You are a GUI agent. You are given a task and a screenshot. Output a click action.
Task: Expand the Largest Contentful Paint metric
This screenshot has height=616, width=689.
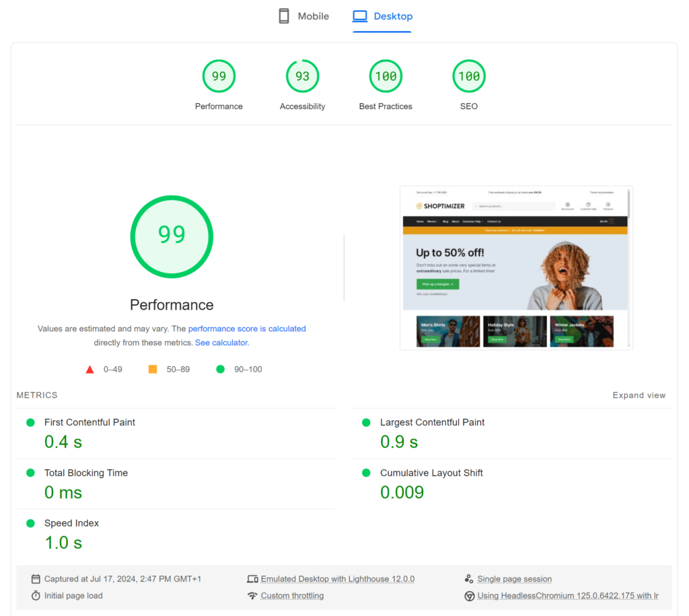coord(431,423)
